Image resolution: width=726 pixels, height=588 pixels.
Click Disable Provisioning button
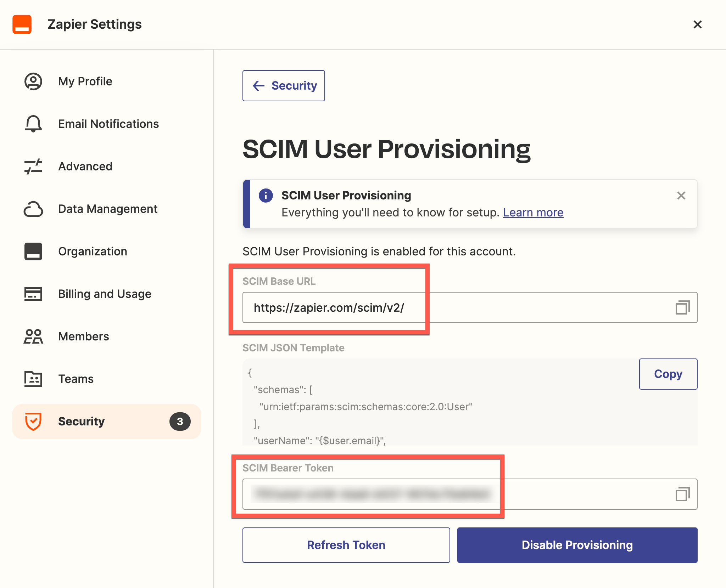(x=577, y=545)
